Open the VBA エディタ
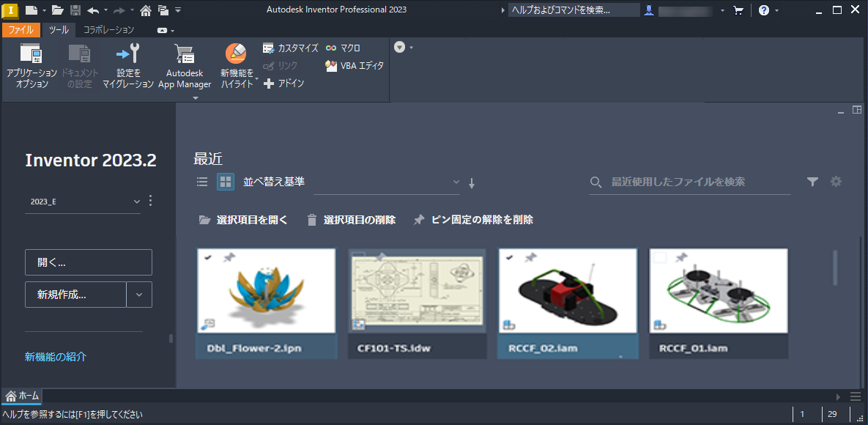The height and width of the screenshot is (425, 868). 355,65
